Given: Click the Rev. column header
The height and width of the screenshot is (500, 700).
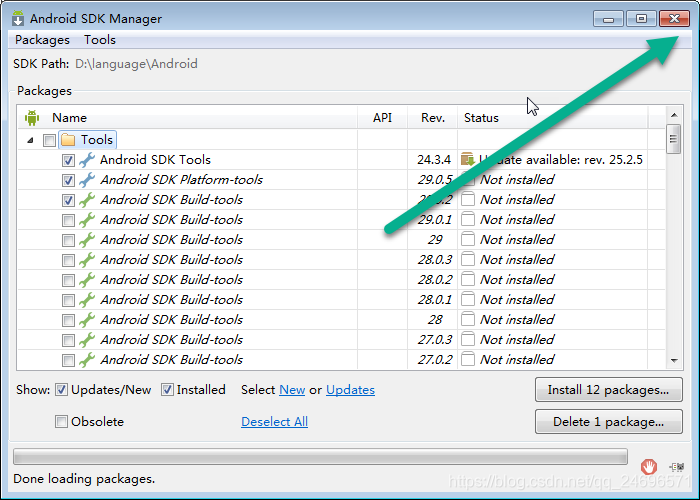Looking at the screenshot, I should click(x=433, y=118).
